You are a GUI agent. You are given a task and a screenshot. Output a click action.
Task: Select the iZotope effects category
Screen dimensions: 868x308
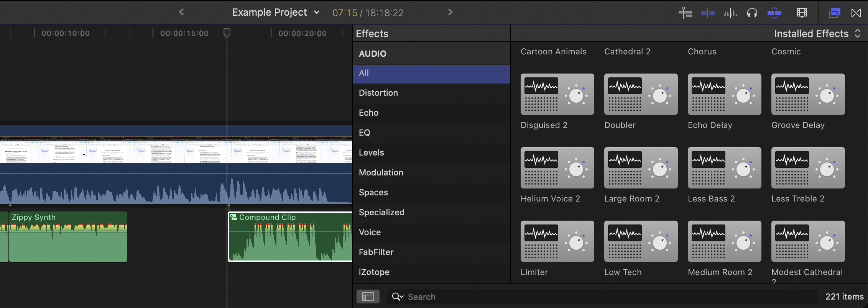(431, 272)
